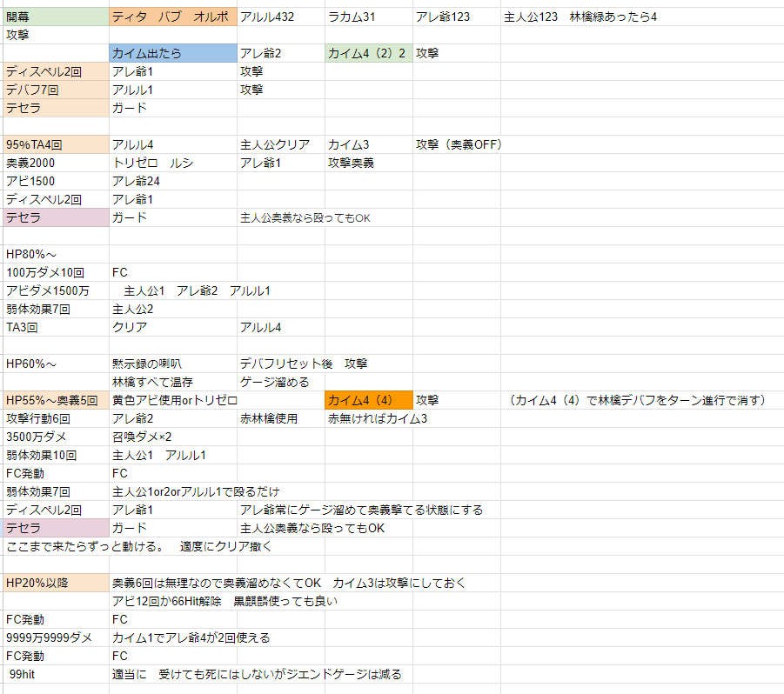Select クリア in the TA3回 row

173,327
